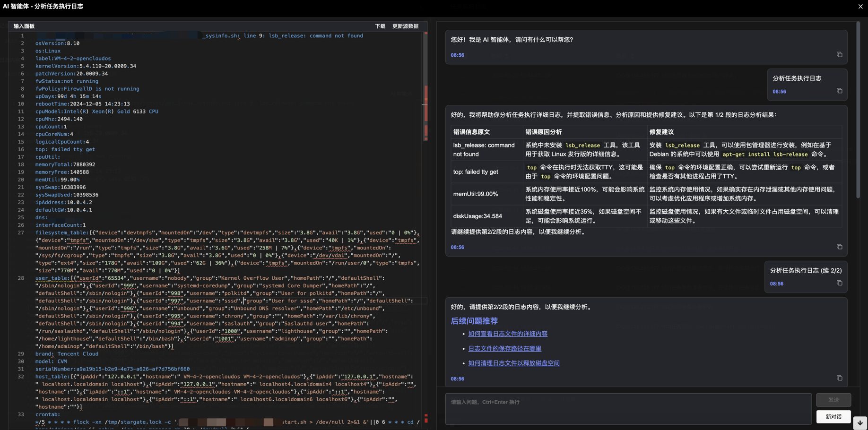This screenshot has width=868, height=430.
Task: Click the text 'osVersion:8.10'
Action: [57, 43]
